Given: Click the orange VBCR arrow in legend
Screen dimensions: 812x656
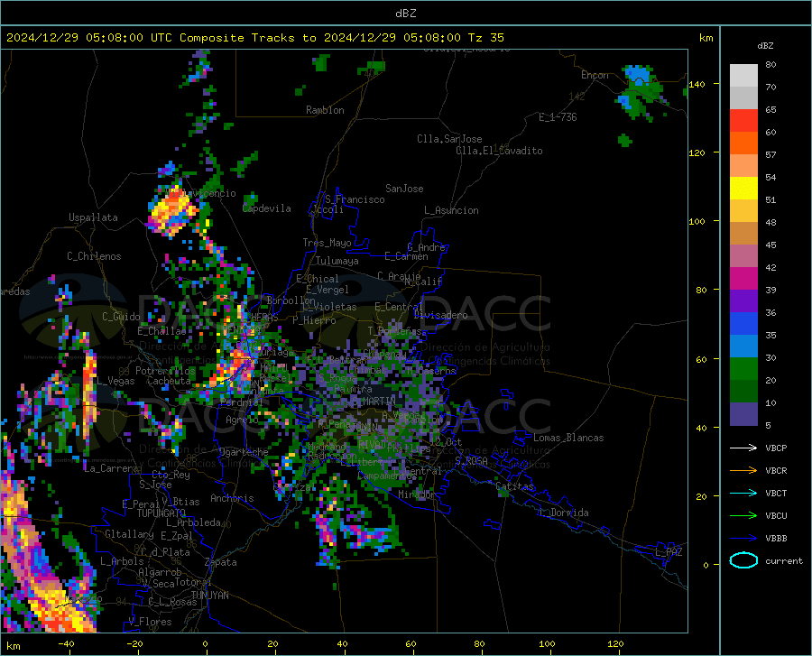Looking at the screenshot, I should (x=743, y=471).
